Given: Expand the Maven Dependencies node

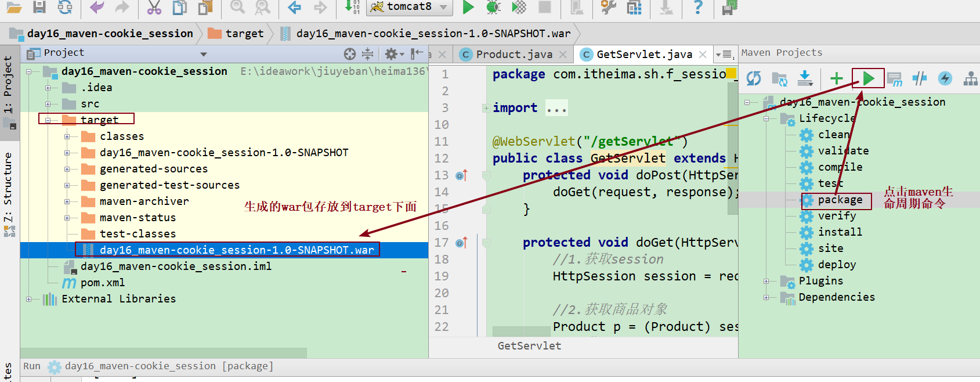Looking at the screenshot, I should [x=766, y=297].
